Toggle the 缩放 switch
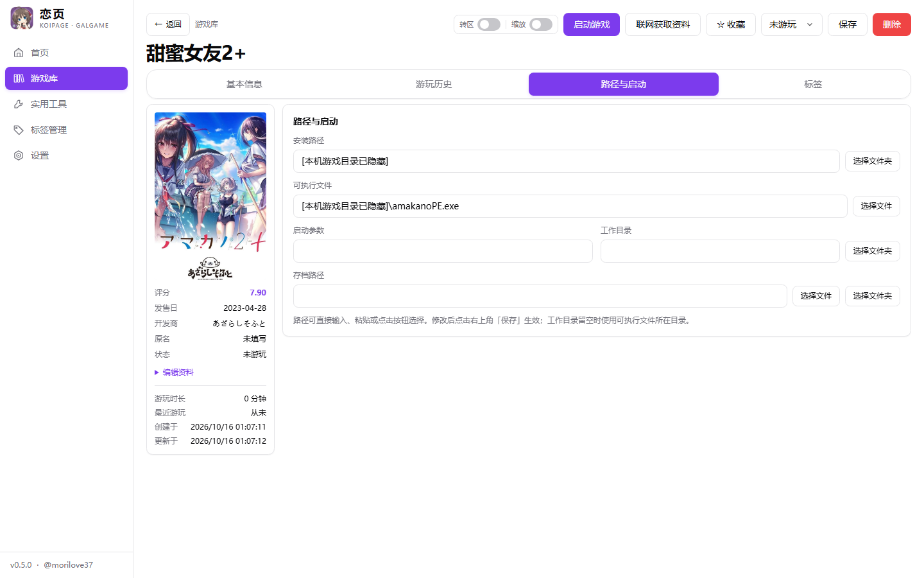This screenshot has height=578, width=924. tap(541, 24)
